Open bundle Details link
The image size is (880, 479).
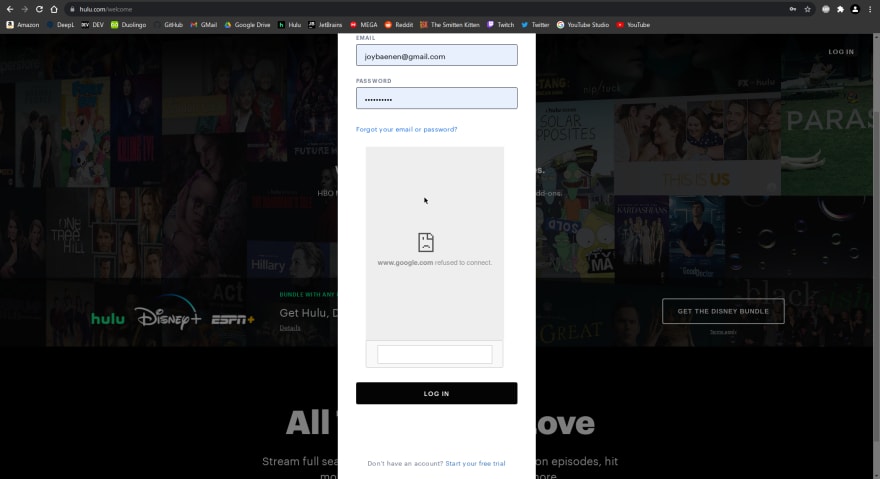pyautogui.click(x=290, y=328)
